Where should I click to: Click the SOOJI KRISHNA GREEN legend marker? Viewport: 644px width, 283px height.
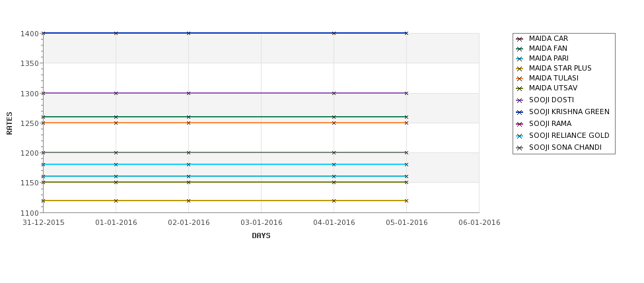519,112
